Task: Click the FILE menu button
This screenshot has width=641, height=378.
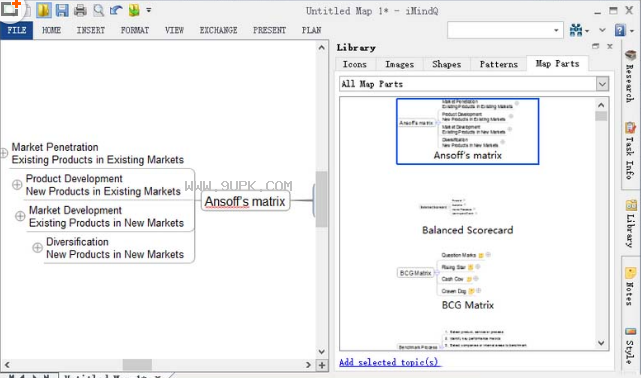Action: [17, 30]
